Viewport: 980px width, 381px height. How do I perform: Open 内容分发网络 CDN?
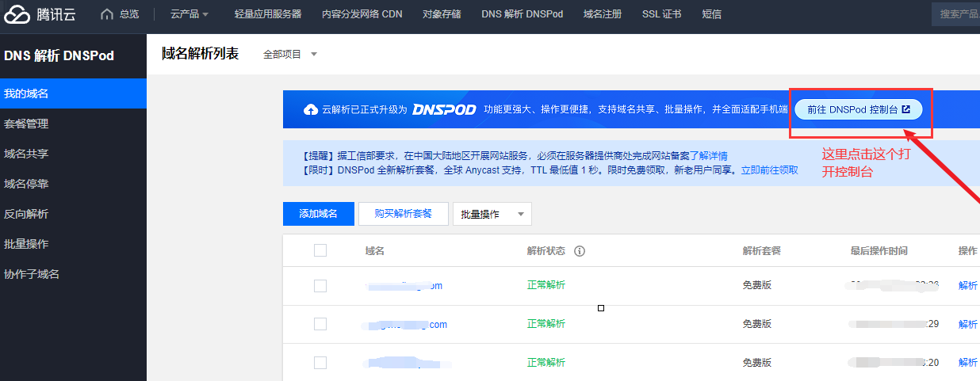tap(362, 14)
